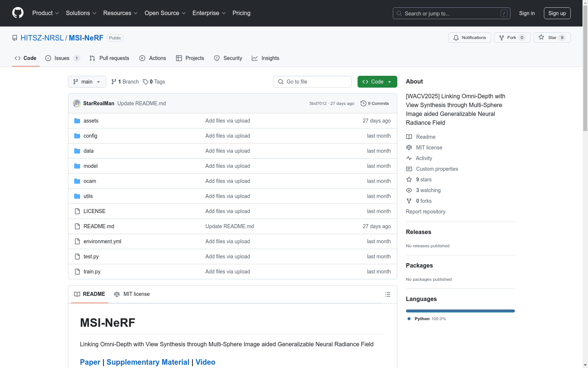
Task: Switch to the Issues tab
Action: click(x=62, y=58)
